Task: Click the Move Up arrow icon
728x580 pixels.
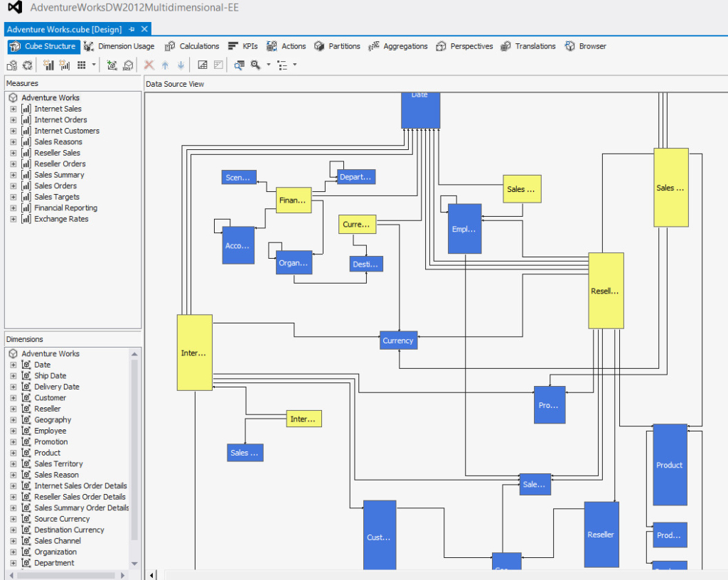Action: tap(165, 65)
